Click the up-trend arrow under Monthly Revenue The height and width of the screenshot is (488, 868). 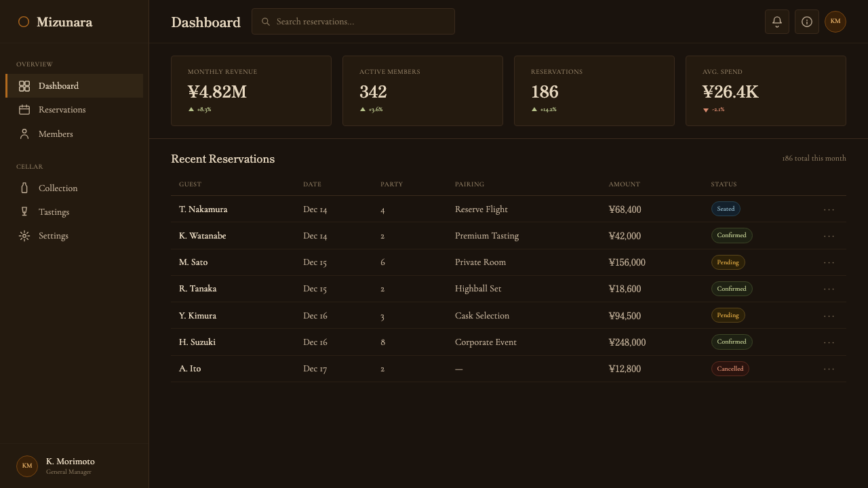[x=191, y=109]
